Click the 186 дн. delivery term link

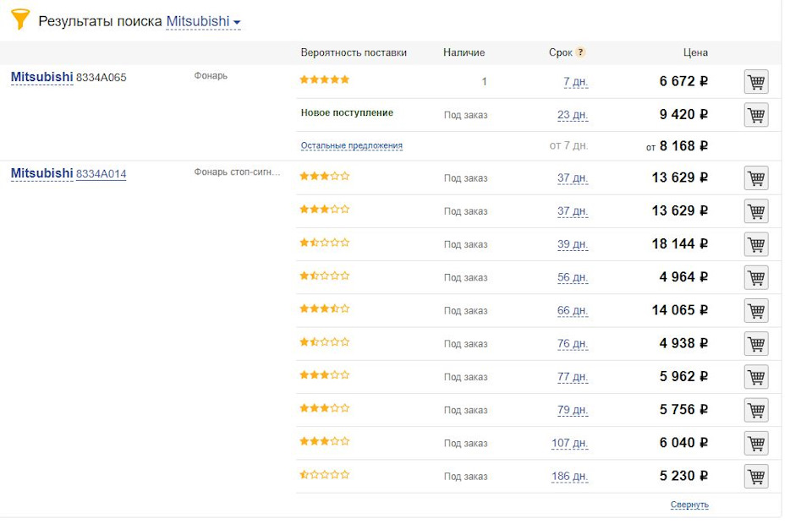pos(569,476)
